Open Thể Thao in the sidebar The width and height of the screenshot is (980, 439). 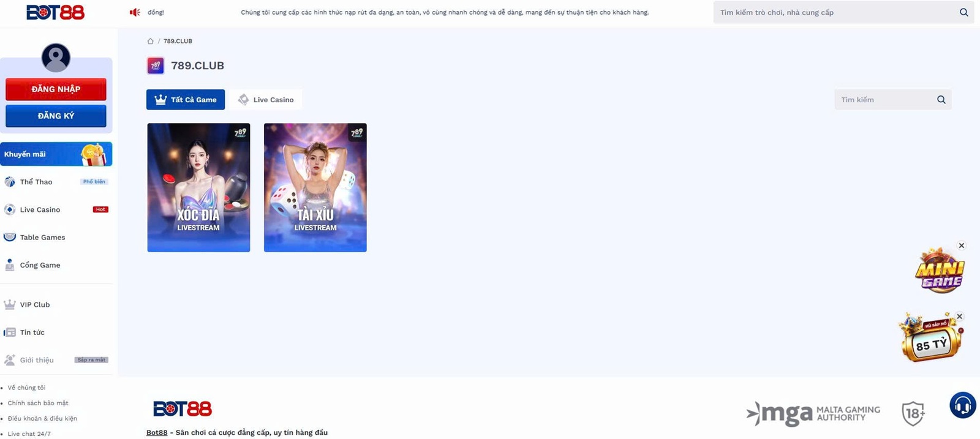[x=36, y=182]
